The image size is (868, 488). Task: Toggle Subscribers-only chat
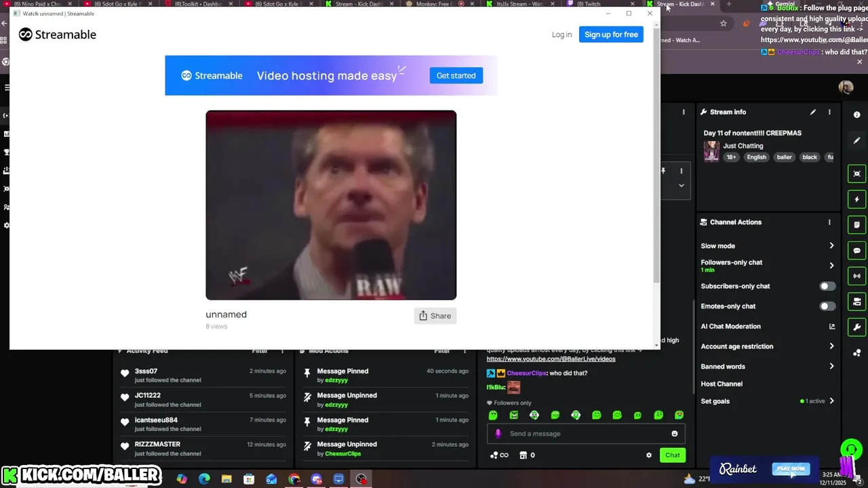[827, 286]
